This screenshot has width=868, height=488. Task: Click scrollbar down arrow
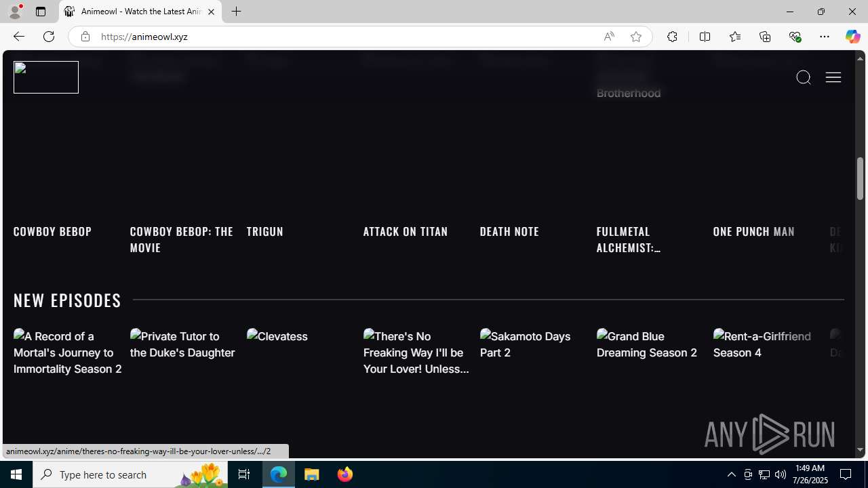[x=860, y=450]
